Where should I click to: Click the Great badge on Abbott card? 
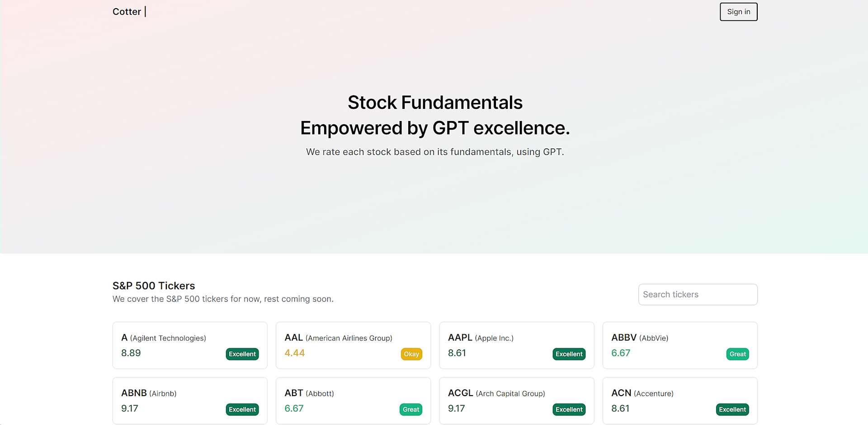(411, 410)
